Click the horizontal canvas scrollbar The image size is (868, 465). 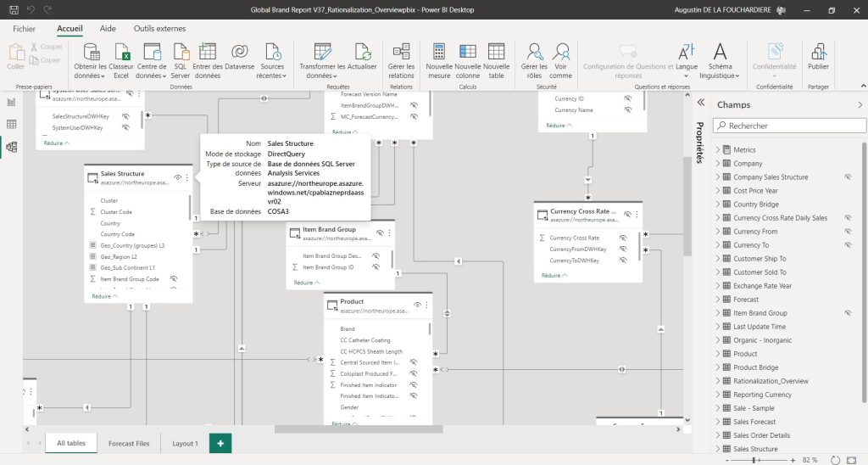(x=359, y=429)
